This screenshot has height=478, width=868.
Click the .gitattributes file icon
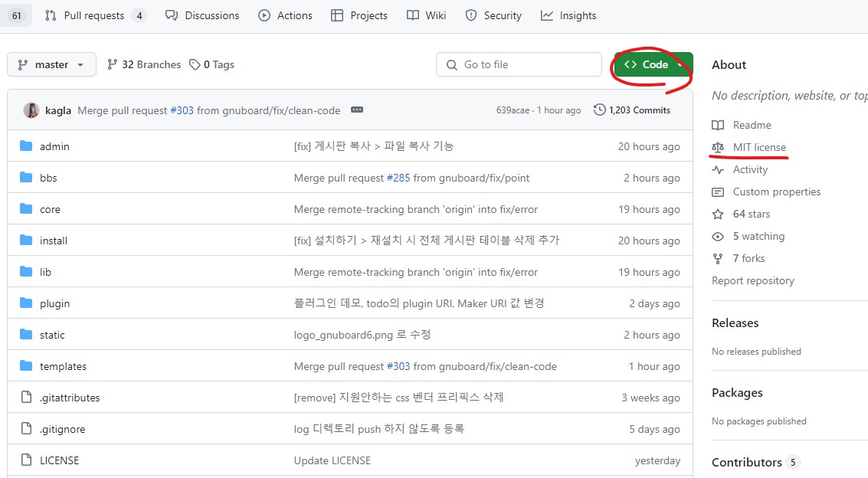point(26,398)
